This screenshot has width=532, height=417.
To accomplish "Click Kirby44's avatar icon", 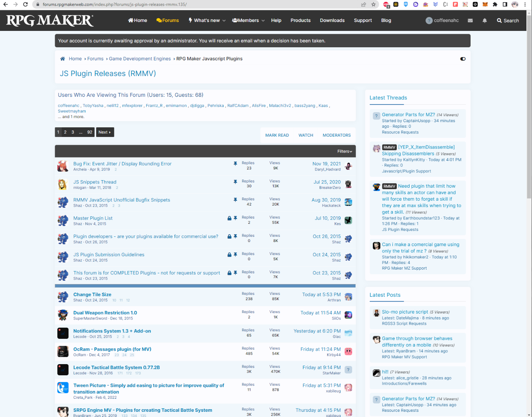I will click(348, 351).
